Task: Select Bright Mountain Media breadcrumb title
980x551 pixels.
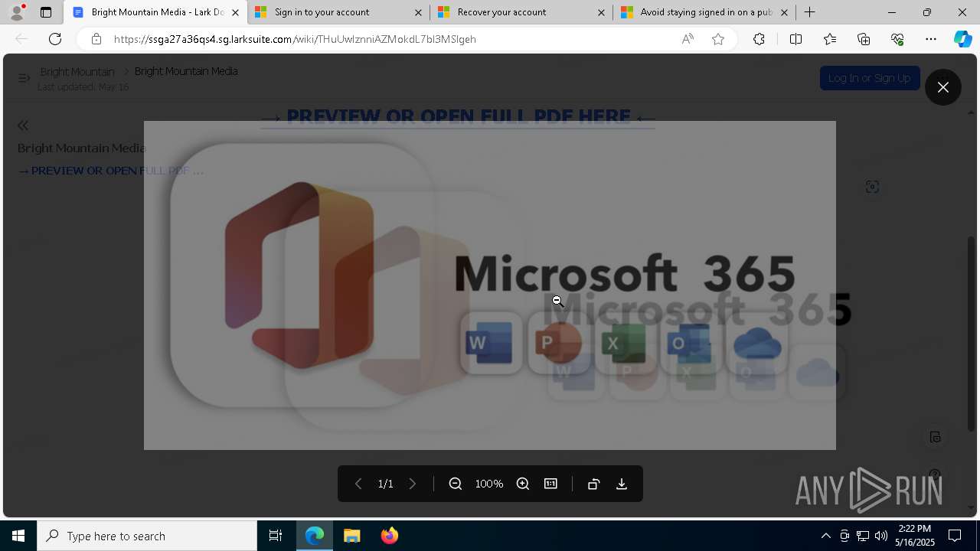Action: point(186,71)
